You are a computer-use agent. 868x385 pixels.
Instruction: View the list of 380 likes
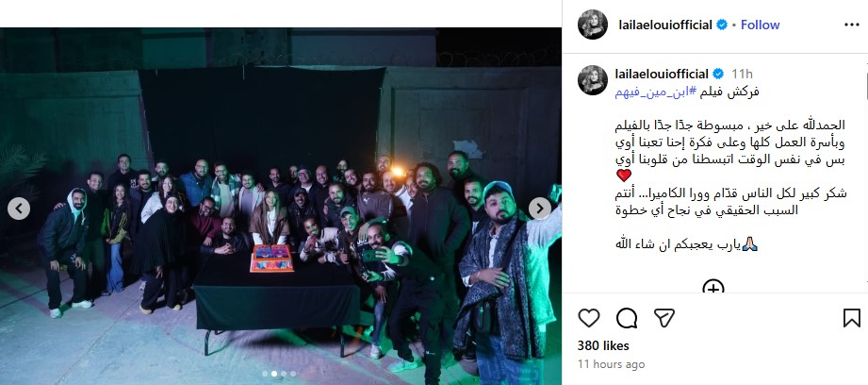point(603,345)
